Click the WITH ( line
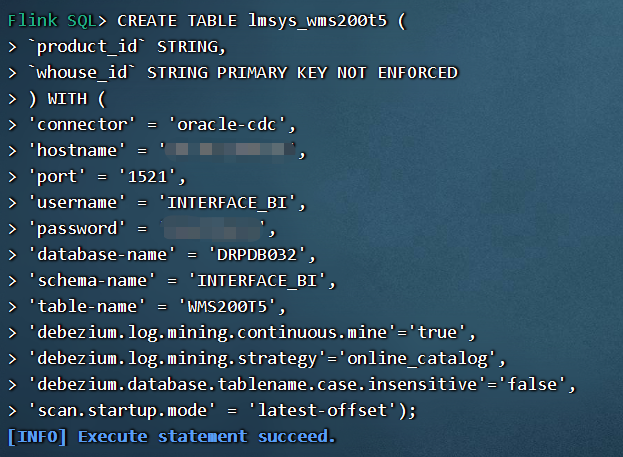The width and height of the screenshot is (623, 457). pos(68,99)
